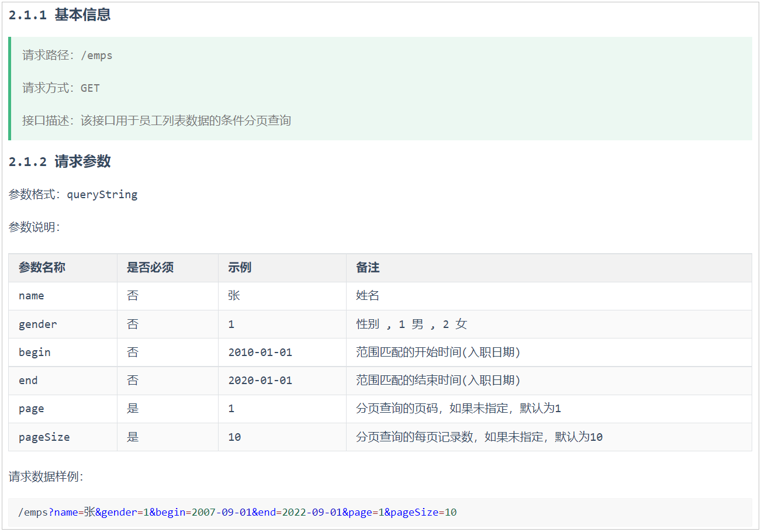This screenshot has height=532, width=761.
Task: Click the '请求路径: /emps' line
Action: 67,56
